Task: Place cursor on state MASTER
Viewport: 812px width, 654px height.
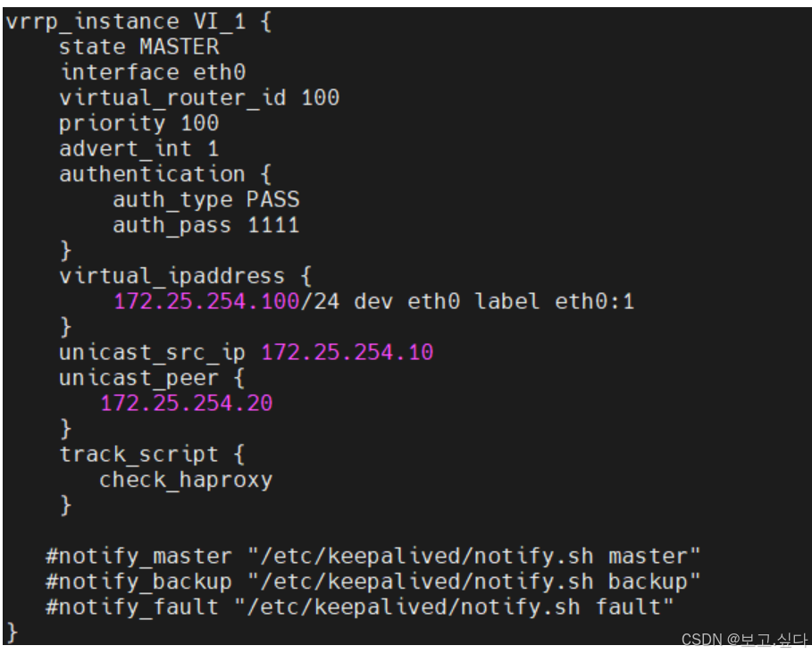Action: click(x=138, y=47)
